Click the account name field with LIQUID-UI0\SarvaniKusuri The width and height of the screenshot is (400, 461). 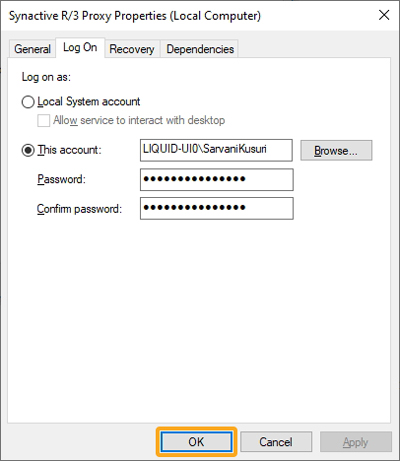coord(216,150)
